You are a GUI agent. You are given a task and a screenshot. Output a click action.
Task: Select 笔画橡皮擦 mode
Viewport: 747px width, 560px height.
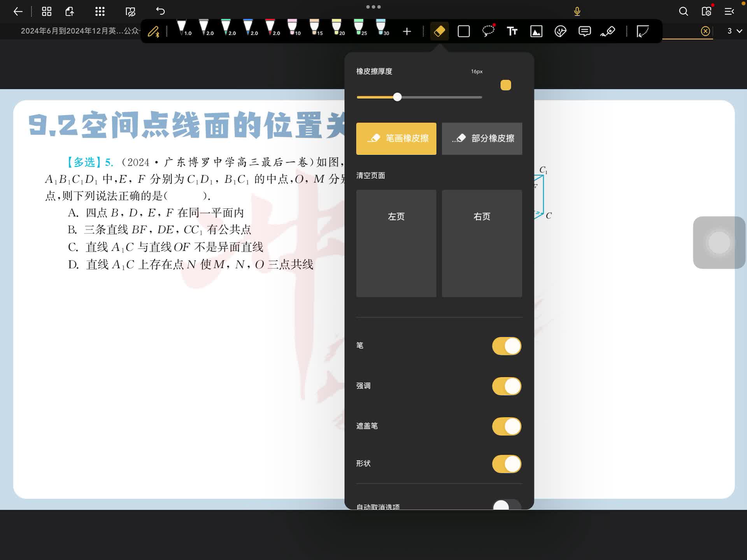(396, 138)
